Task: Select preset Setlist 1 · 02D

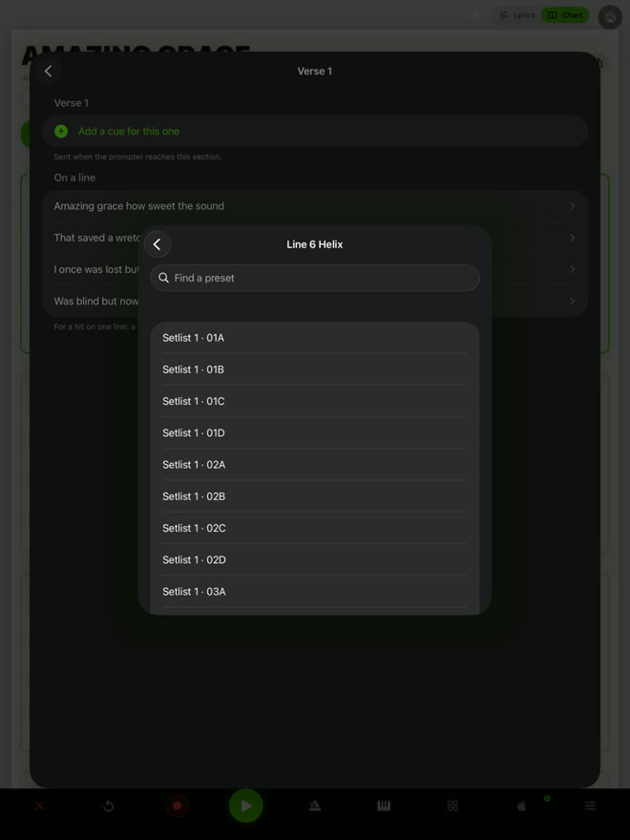Action: pos(314,559)
